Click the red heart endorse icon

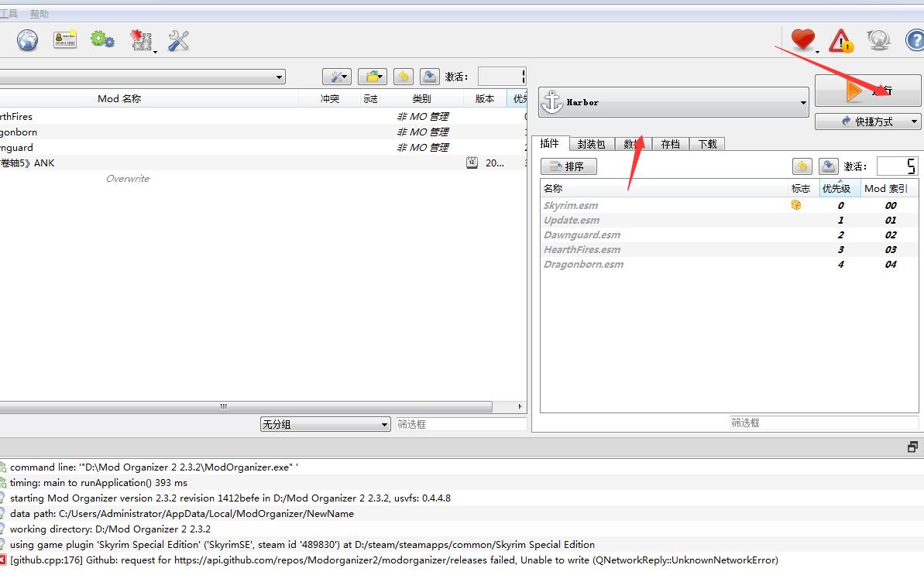click(803, 40)
